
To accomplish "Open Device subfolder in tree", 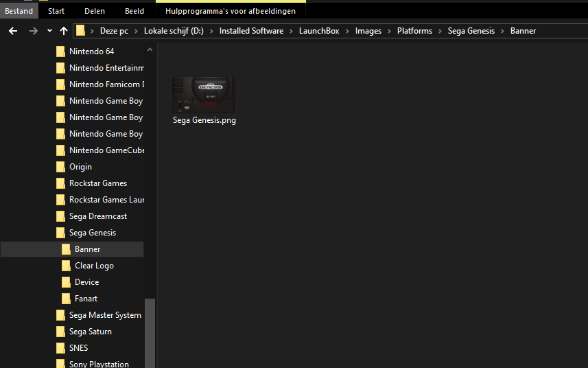I will click(86, 282).
